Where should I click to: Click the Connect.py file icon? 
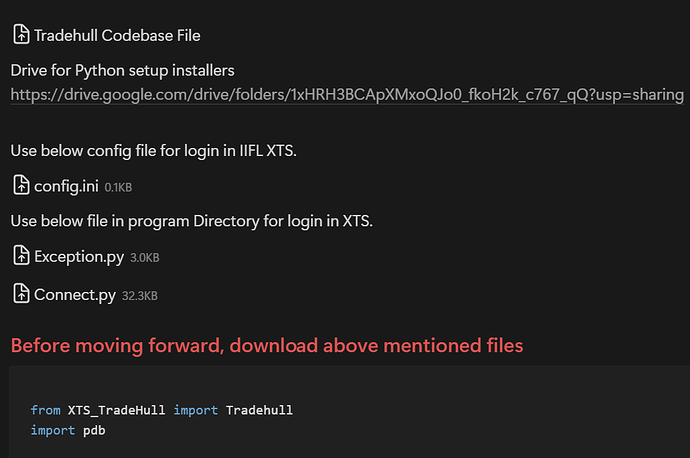[x=21, y=294]
